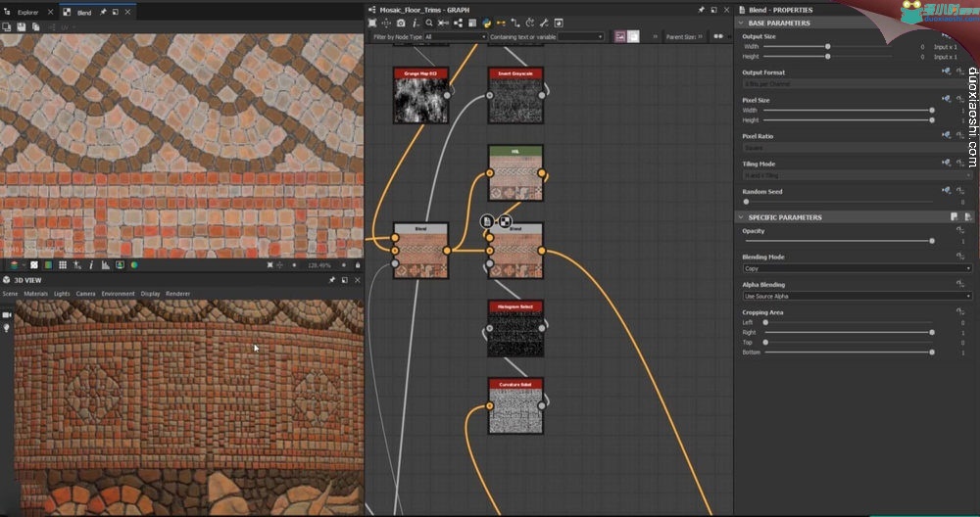
Task: Open the Tiling Mode dropdown
Action: [x=857, y=175]
